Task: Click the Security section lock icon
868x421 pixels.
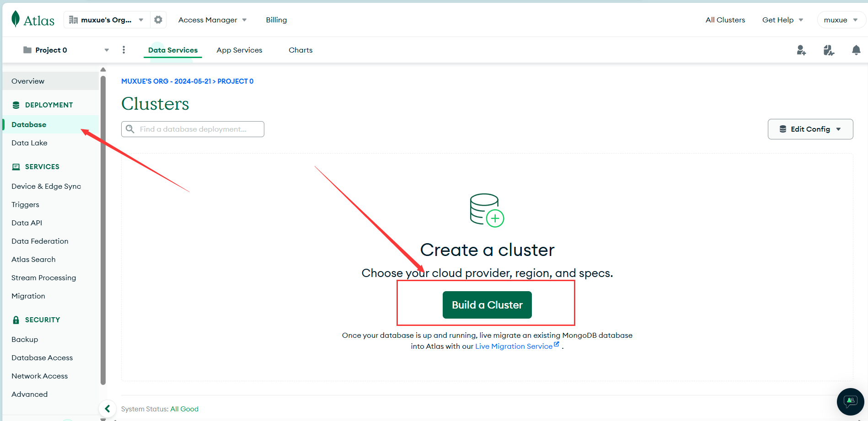Action: (16, 320)
